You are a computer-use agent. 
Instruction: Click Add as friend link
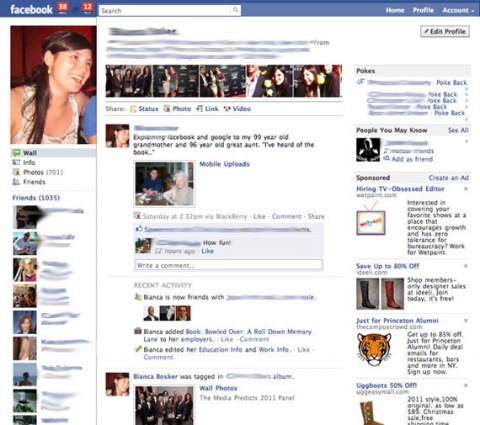[408, 159]
